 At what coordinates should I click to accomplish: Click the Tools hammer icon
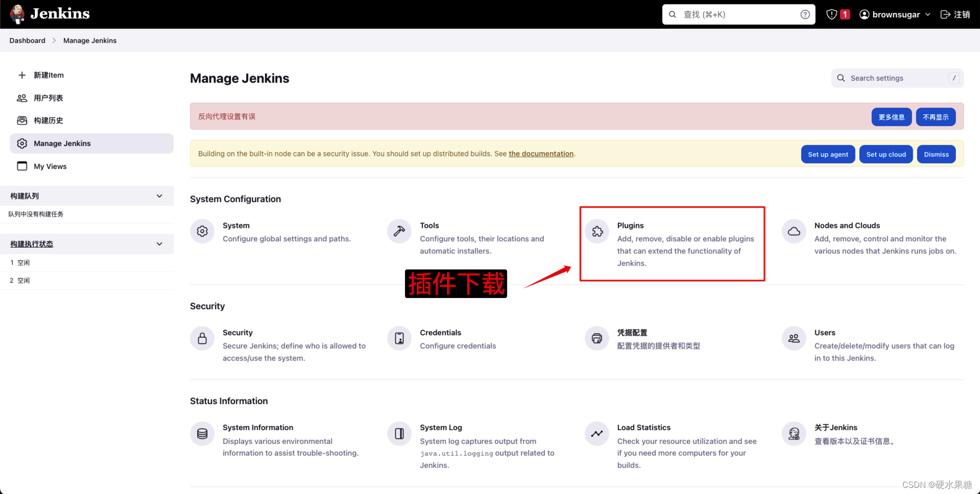click(399, 231)
